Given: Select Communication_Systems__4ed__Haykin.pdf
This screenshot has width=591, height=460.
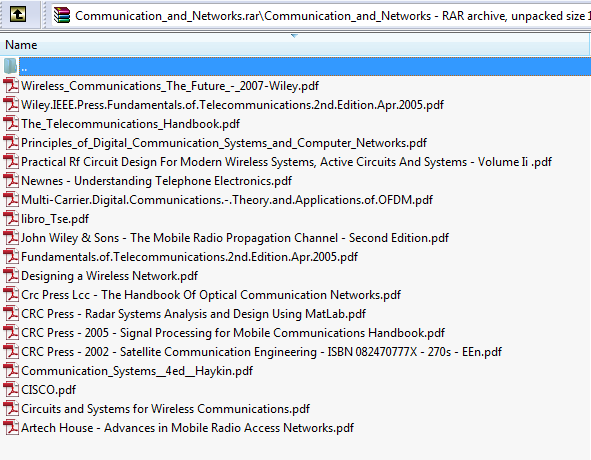Looking at the screenshot, I should click(137, 371).
